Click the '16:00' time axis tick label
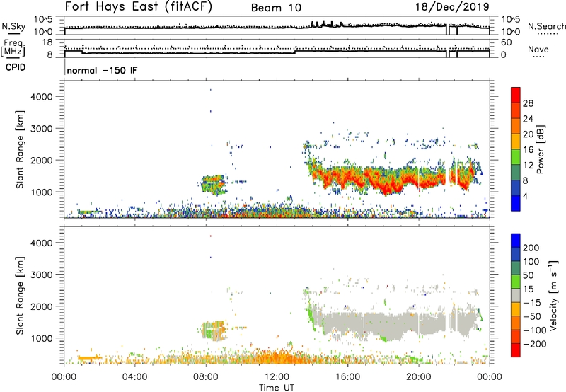Image resolution: width=566 pixels, height=392 pixels. (x=347, y=377)
